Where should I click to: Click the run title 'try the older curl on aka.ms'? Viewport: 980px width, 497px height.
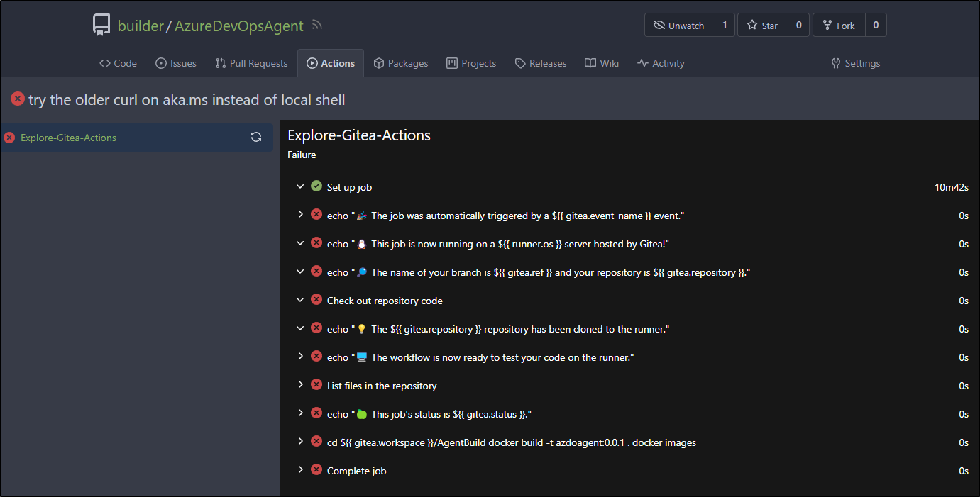(187, 100)
